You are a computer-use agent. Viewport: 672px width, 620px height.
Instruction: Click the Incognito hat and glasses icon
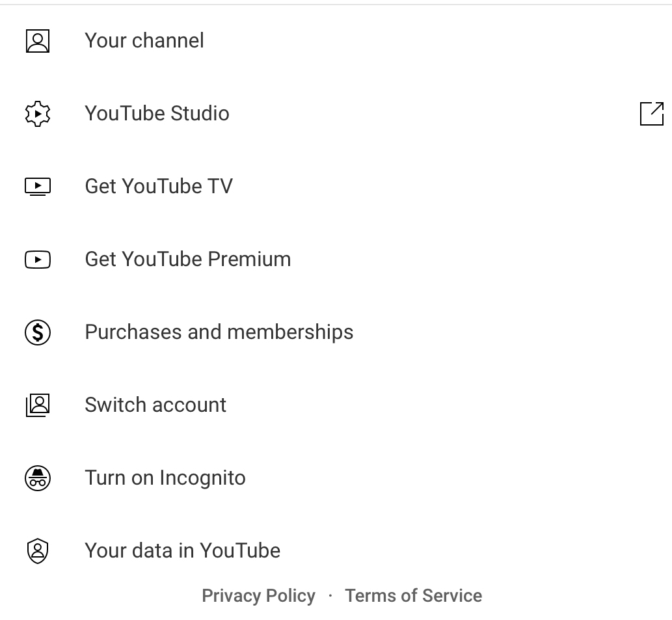coord(38,478)
